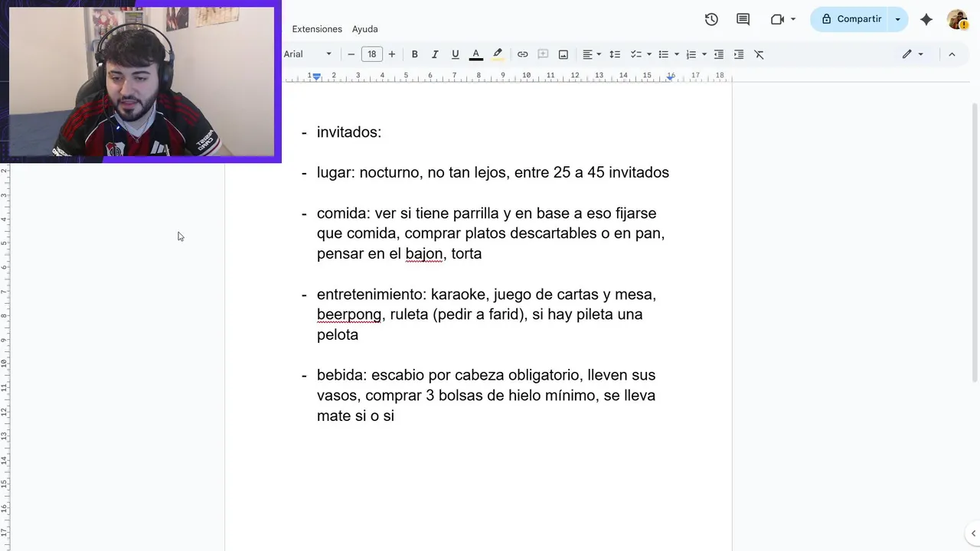The height and width of the screenshot is (551, 980).
Task: Toggle italic formatting
Action: click(x=435, y=54)
